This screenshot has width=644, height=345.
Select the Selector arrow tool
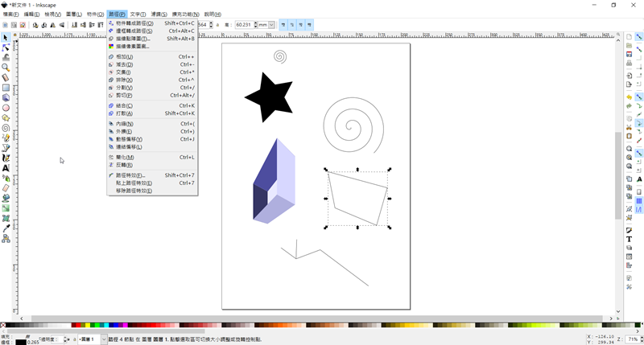pyautogui.click(x=6, y=37)
